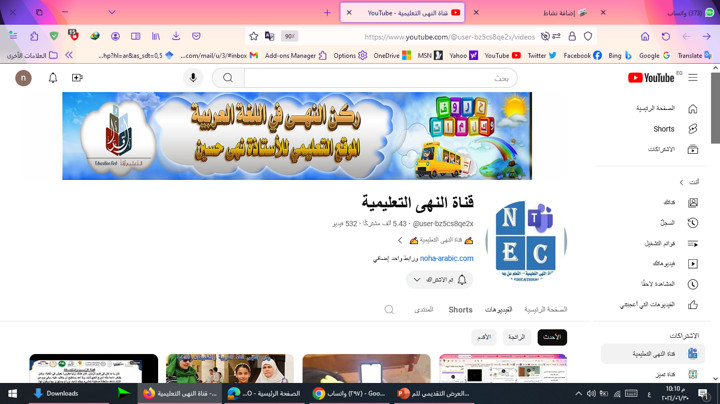Click the site padlock icon in the address bar
The image size is (720, 404).
click(x=572, y=36)
